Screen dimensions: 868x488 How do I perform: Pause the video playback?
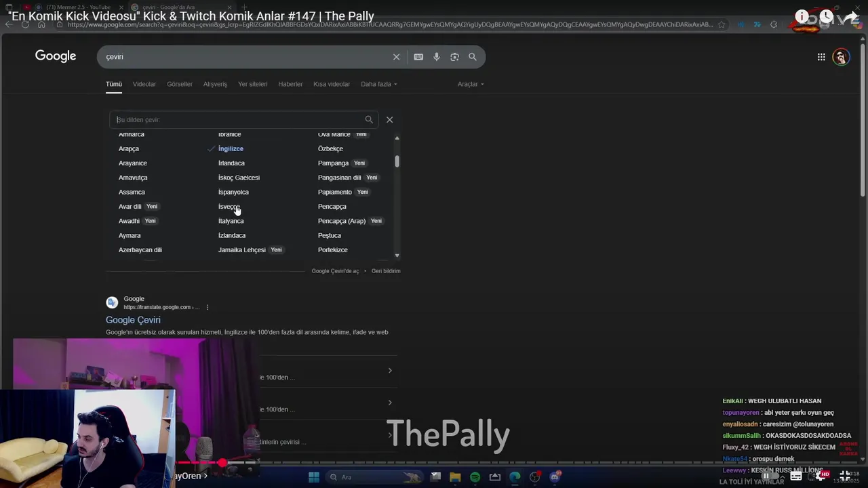click(766, 476)
